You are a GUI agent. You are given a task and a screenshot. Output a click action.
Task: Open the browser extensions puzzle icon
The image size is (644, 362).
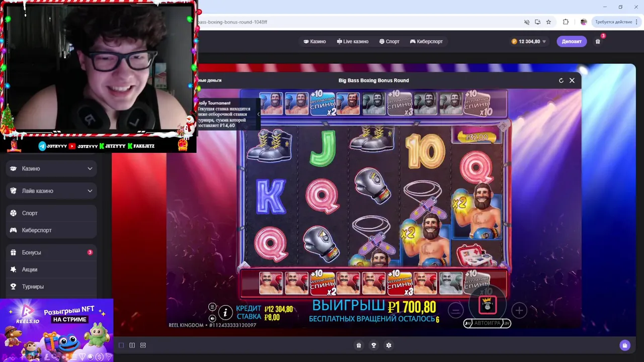click(x=566, y=22)
